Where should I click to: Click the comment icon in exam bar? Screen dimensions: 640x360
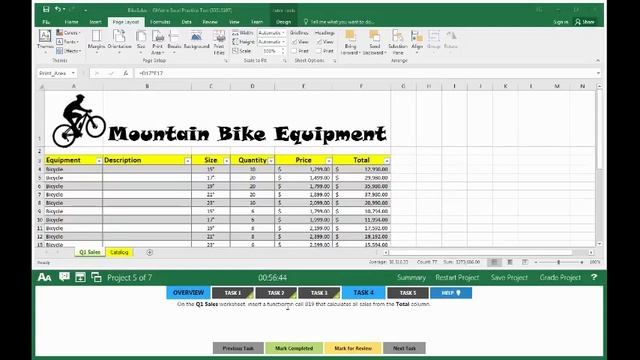pos(64,277)
